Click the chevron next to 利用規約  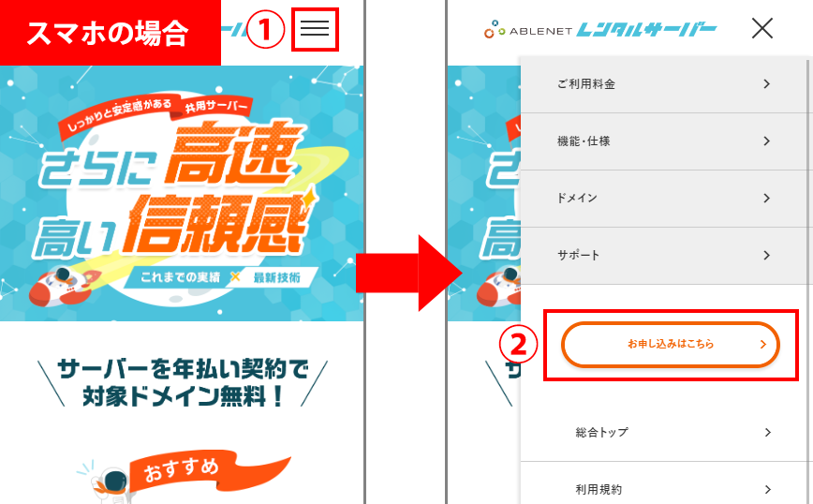pyautogui.click(x=768, y=490)
